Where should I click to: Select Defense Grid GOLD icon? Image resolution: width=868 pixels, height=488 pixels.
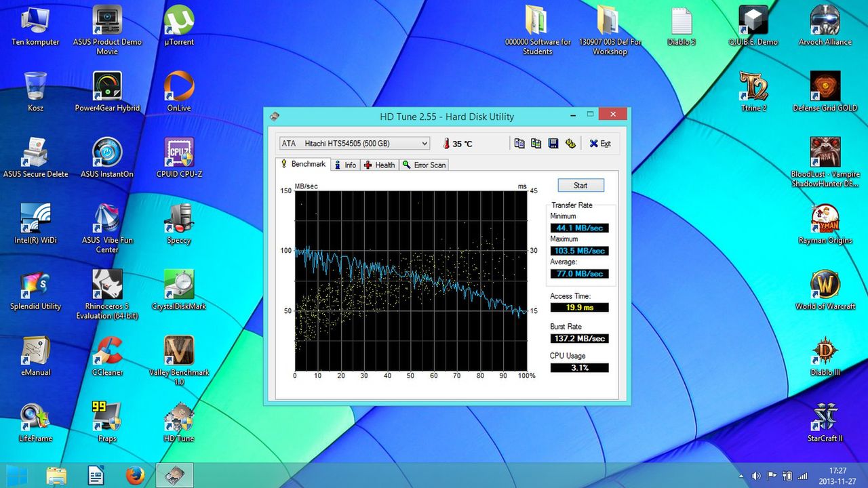(825, 92)
